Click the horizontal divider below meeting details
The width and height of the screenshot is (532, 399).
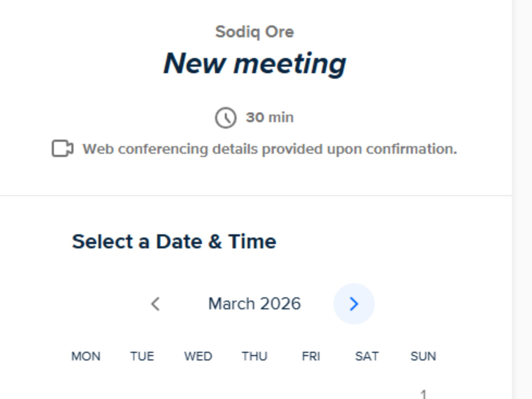click(256, 195)
